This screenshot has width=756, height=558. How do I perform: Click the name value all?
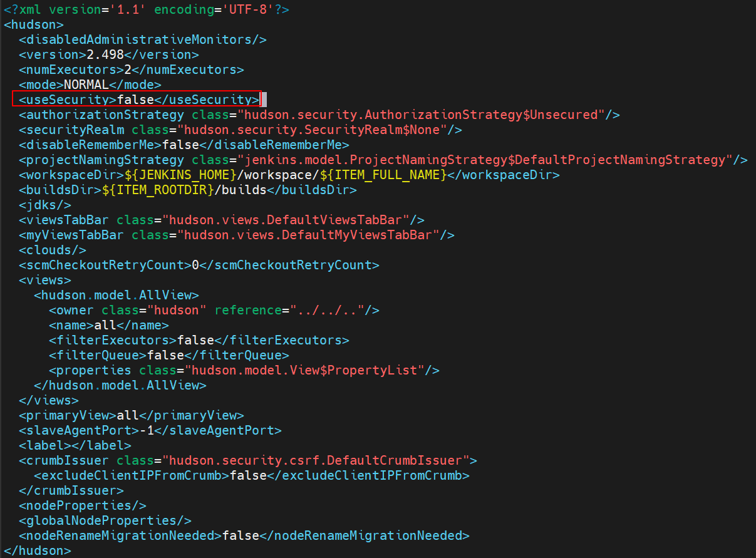click(105, 325)
